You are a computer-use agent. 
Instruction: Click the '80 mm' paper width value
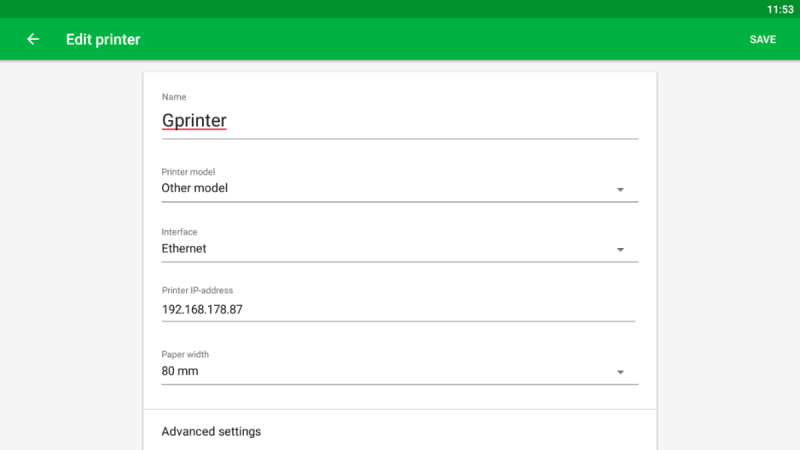coord(181,371)
